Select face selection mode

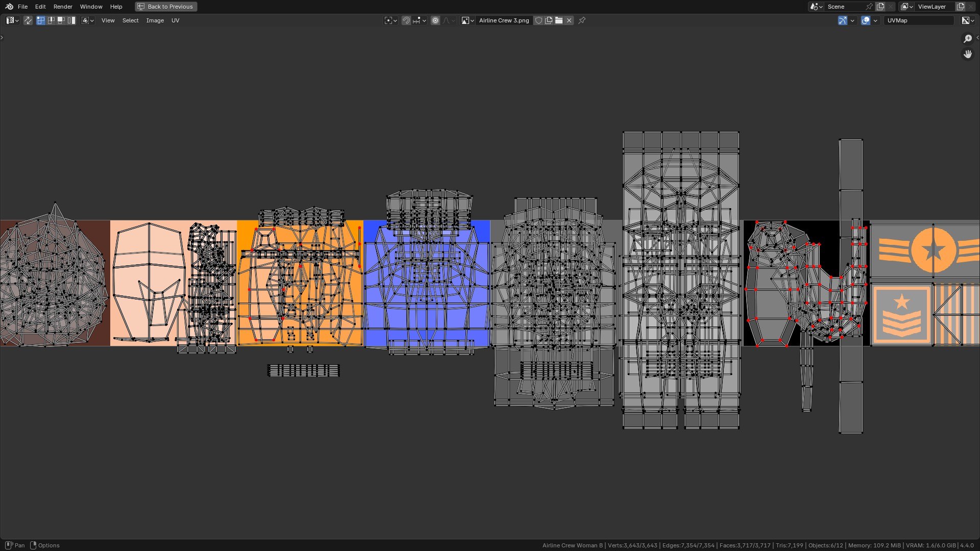(x=61, y=20)
